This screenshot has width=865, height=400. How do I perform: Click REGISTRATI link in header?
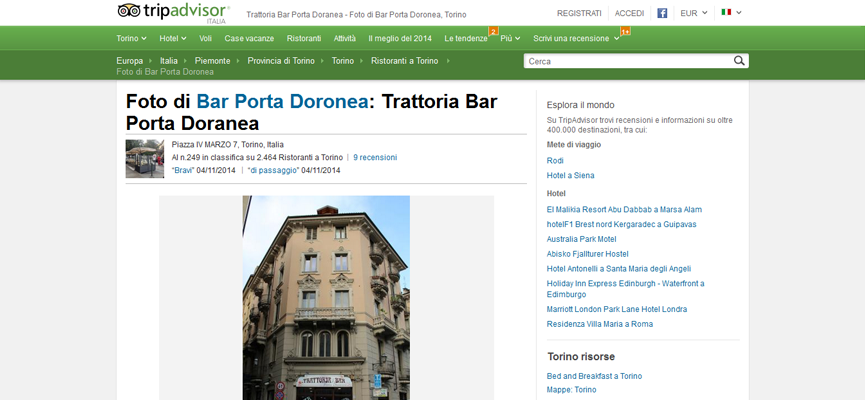579,13
